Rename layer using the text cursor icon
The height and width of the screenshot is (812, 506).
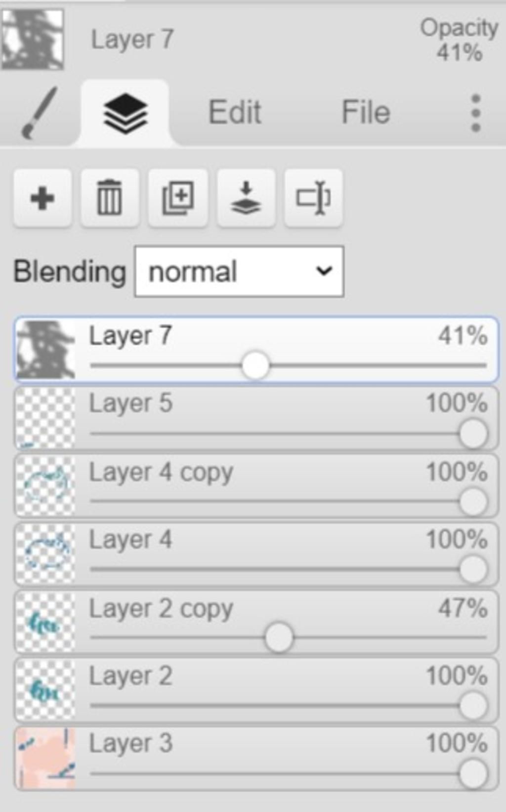(313, 198)
